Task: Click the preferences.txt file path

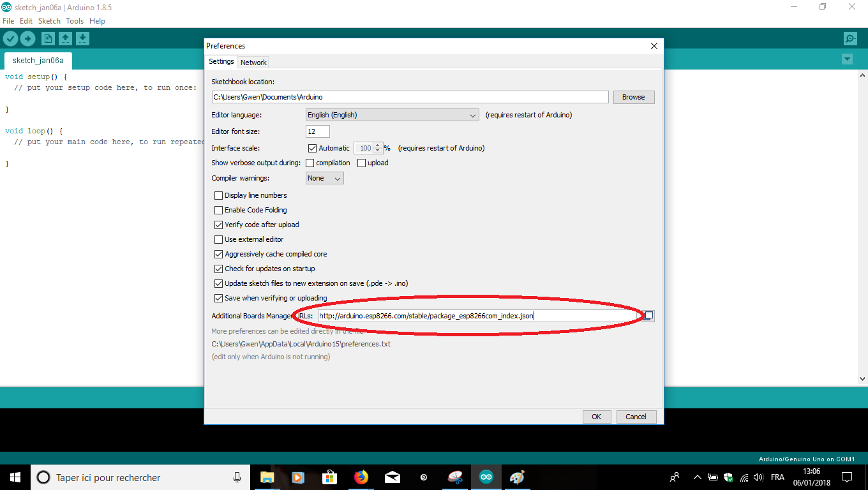Action: click(x=301, y=344)
